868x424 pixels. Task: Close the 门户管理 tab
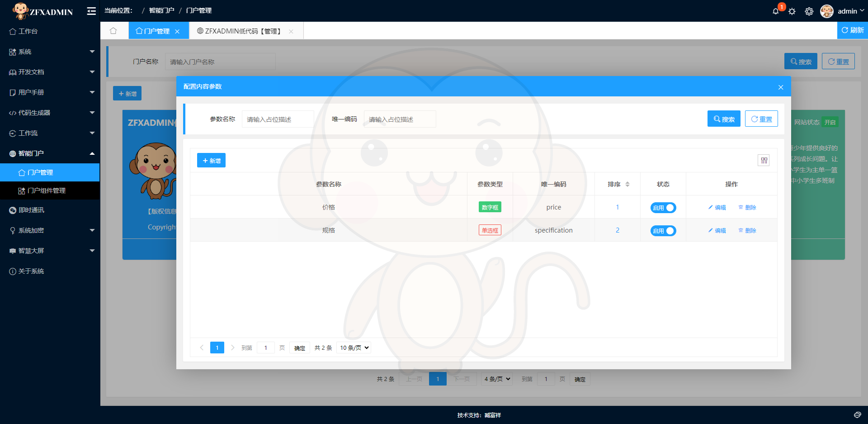(177, 31)
